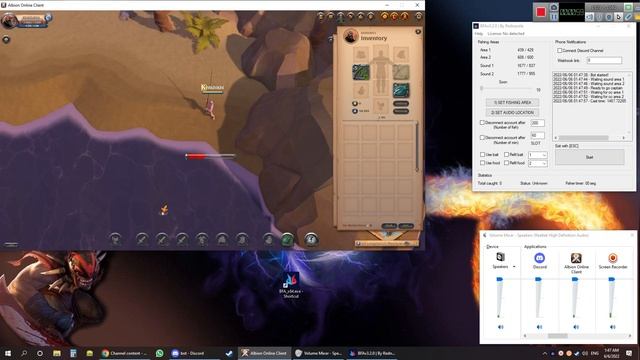Click the Albion Online Client icon in Volume Mixer
The width and height of the screenshot is (640, 360).
point(576,258)
